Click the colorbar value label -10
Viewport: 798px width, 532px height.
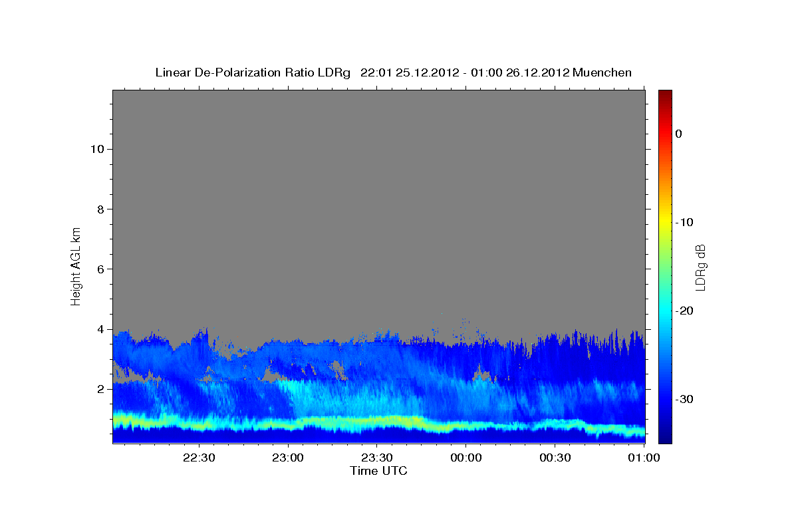click(x=686, y=222)
